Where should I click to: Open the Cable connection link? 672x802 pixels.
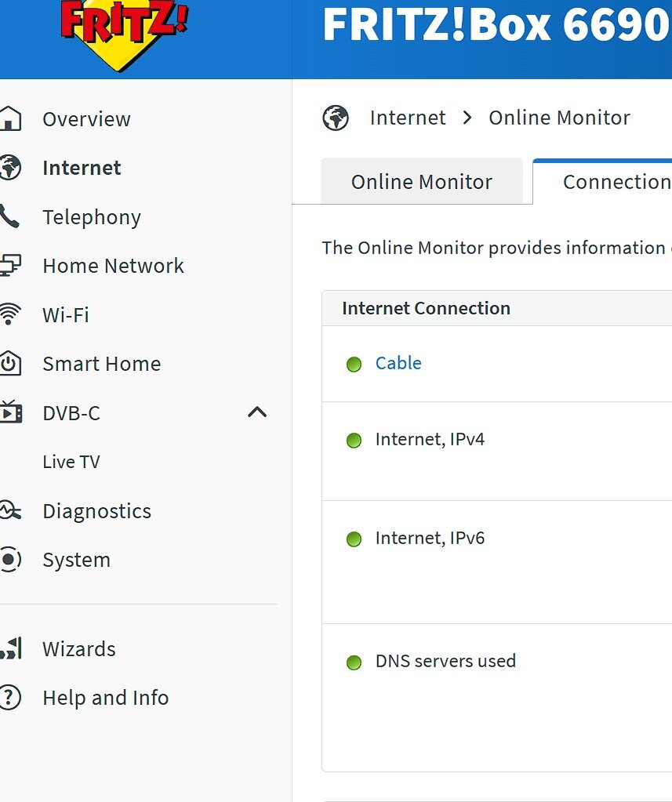pyautogui.click(x=398, y=363)
